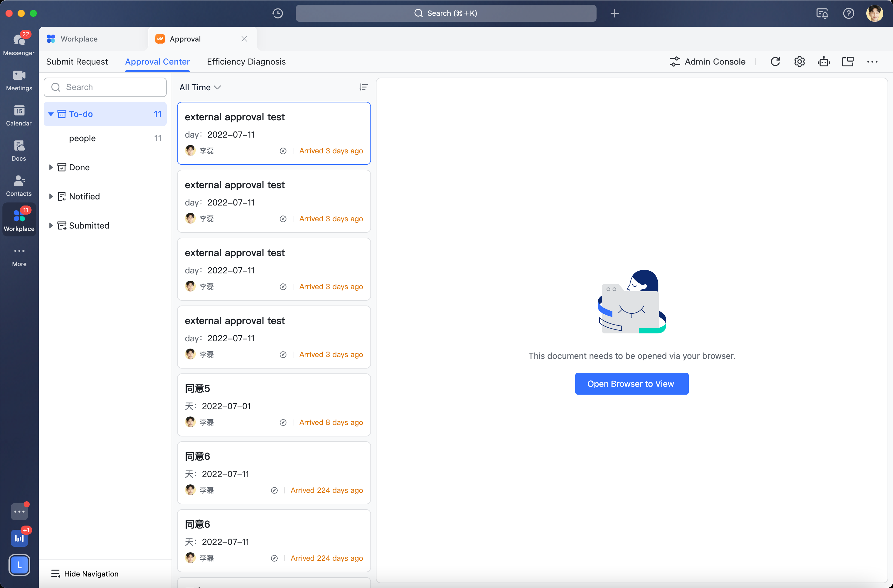Click the robot bot icon
This screenshot has width=893, height=588.
coord(824,62)
